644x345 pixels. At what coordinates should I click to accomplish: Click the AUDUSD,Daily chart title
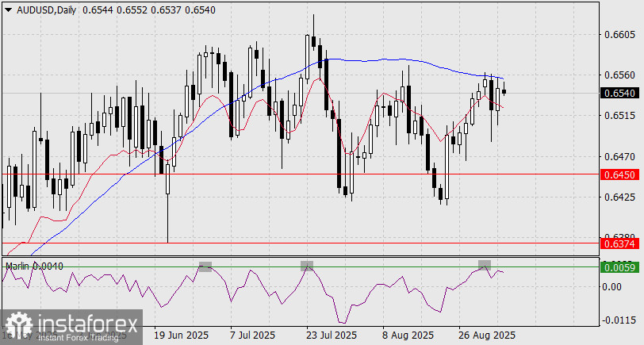[47, 10]
